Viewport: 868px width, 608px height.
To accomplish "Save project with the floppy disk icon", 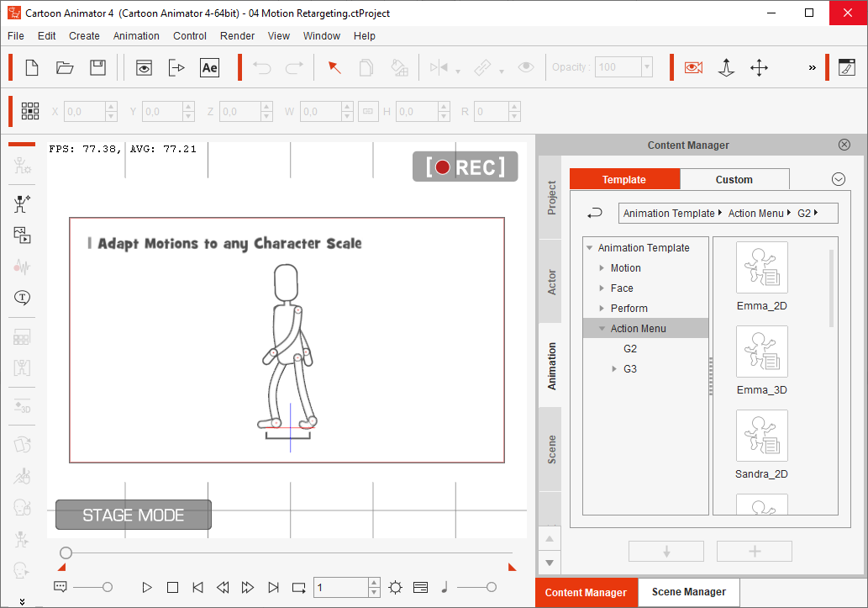I will click(98, 67).
